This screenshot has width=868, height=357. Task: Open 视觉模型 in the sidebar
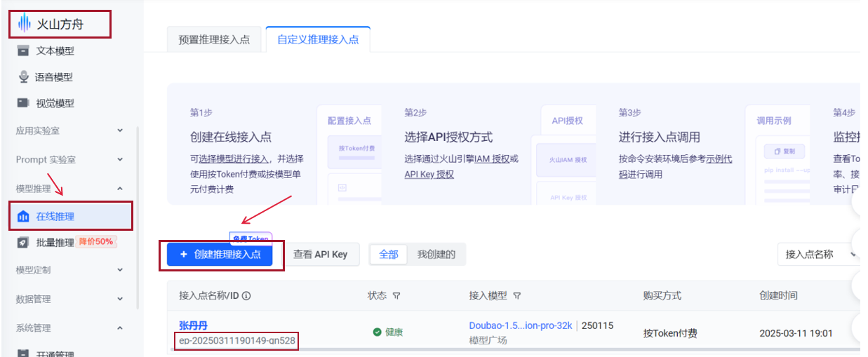55,103
